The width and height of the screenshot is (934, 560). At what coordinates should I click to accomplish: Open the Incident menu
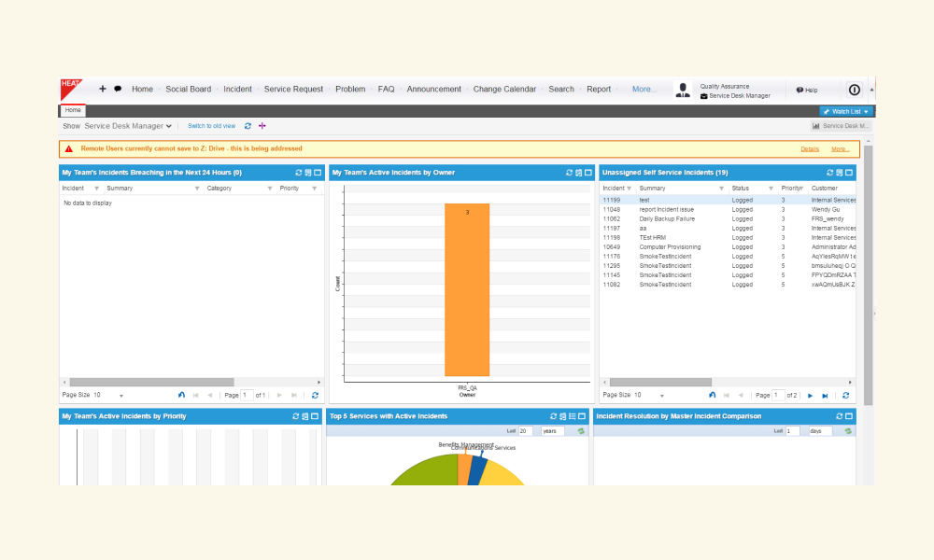pos(237,90)
